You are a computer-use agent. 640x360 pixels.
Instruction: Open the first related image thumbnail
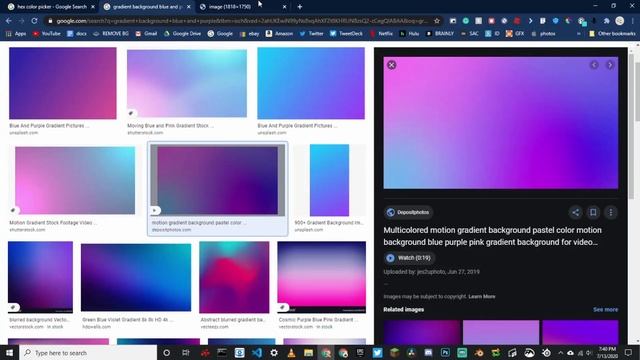pyautogui.click(x=422, y=332)
